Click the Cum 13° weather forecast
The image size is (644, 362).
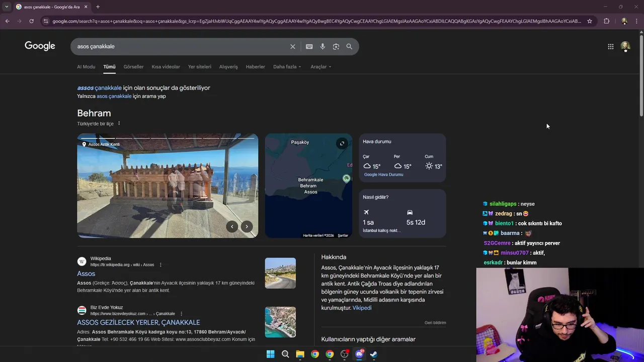[434, 162]
